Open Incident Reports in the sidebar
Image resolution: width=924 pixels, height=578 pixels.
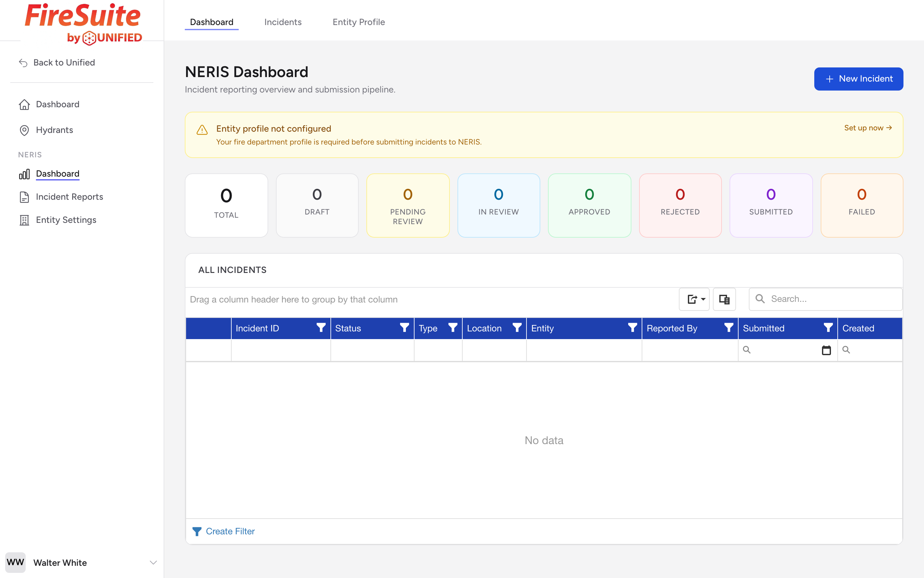coord(70,197)
